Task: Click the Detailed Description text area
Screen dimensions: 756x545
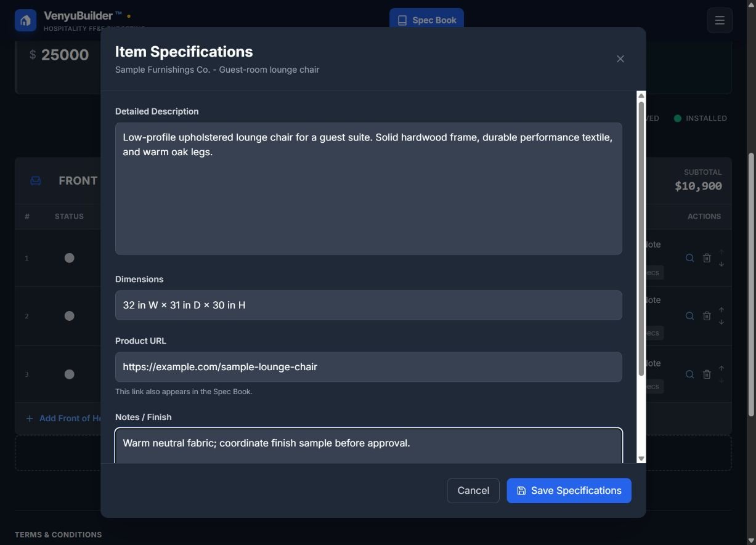Action: 368,188
